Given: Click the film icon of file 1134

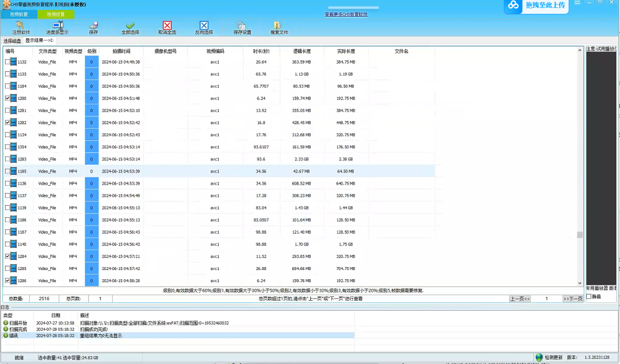Looking at the screenshot, I should [13, 135].
